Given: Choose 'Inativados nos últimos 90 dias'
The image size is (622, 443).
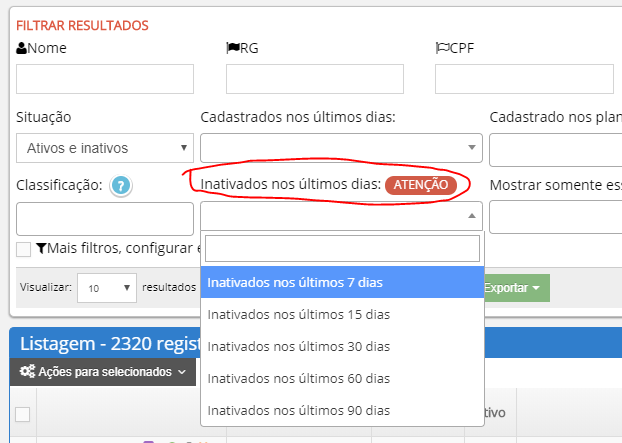Looking at the screenshot, I should tap(342, 410).
